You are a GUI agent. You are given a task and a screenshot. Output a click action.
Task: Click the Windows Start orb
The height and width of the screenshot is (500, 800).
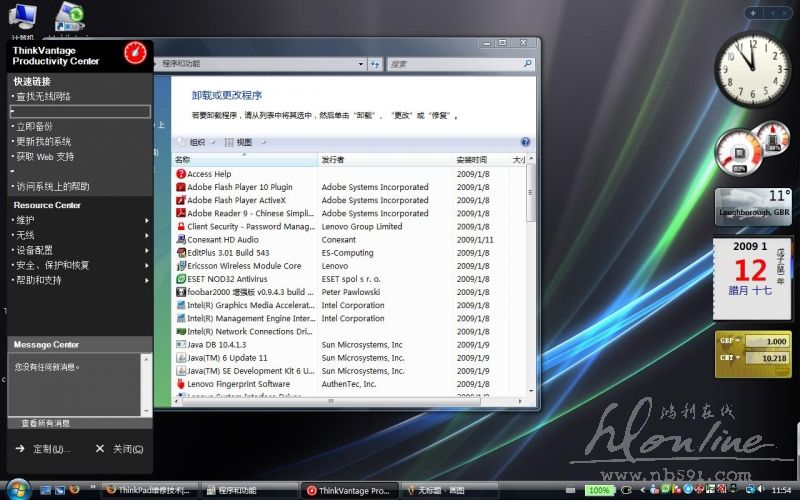[18, 489]
